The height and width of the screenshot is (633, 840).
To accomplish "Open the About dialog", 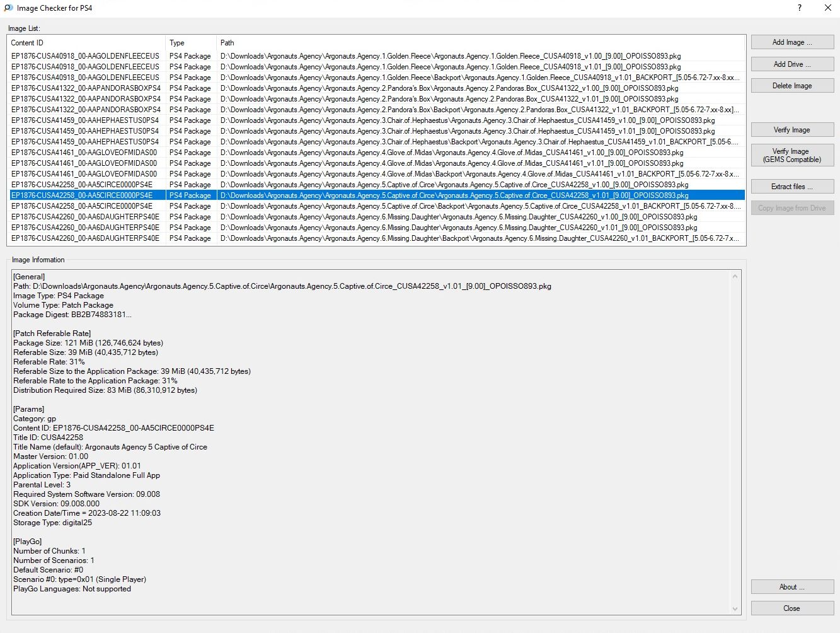I will pyautogui.click(x=792, y=587).
